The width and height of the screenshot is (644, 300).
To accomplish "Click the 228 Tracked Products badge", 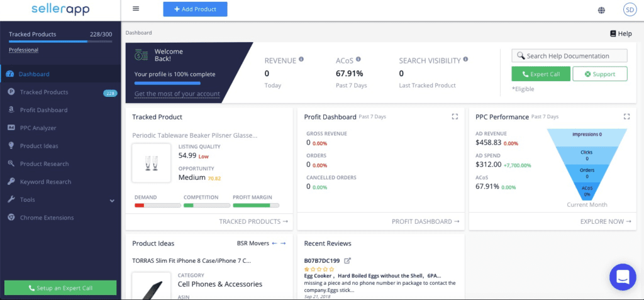I will pos(110,93).
